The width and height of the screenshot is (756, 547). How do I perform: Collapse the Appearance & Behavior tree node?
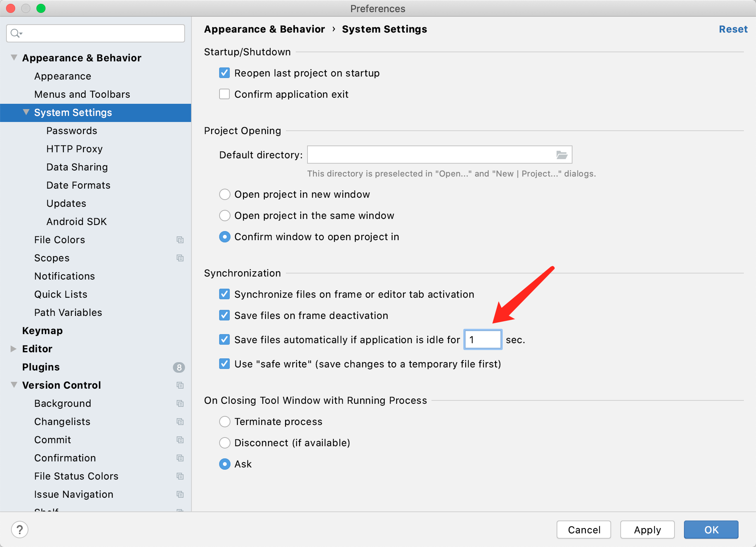[x=14, y=58]
